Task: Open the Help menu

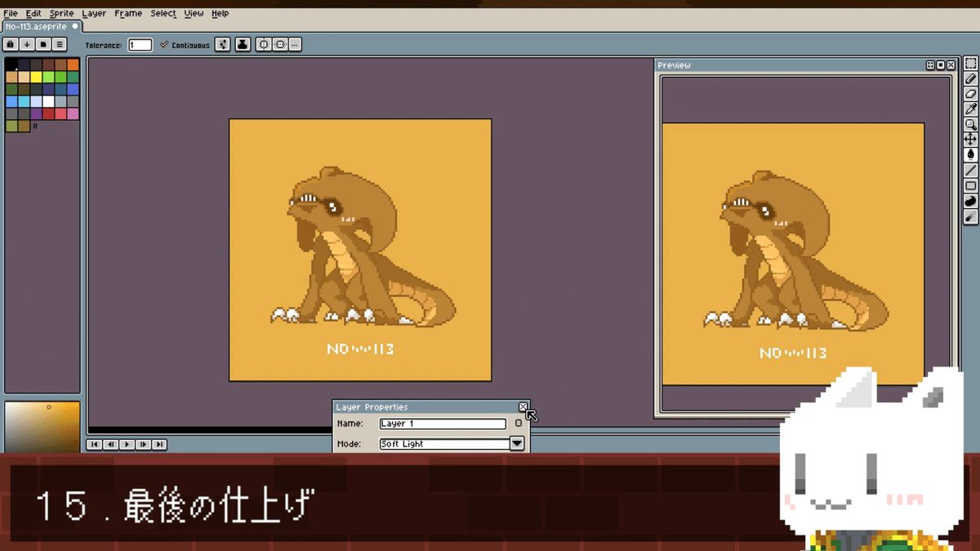Action: coord(220,13)
